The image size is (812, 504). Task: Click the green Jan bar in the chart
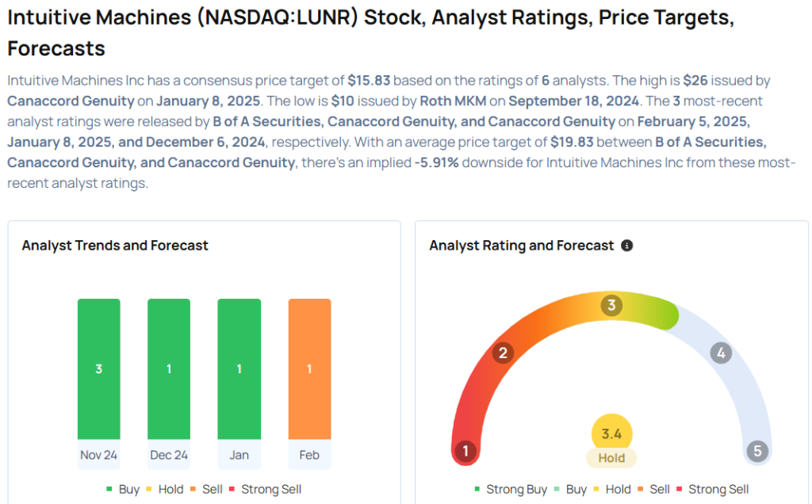click(239, 368)
